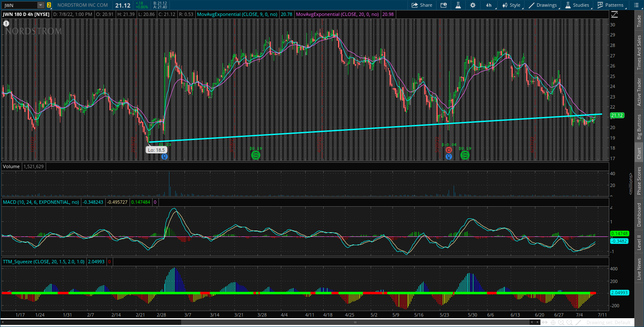Click the green 21.12 price bubble
The height and width of the screenshot is (327, 644).
pos(616,115)
